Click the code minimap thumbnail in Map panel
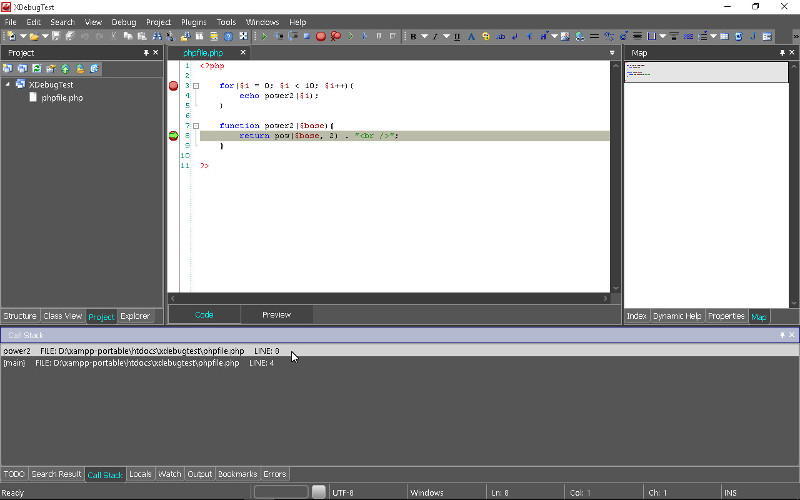The width and height of the screenshot is (800, 500). [x=707, y=72]
